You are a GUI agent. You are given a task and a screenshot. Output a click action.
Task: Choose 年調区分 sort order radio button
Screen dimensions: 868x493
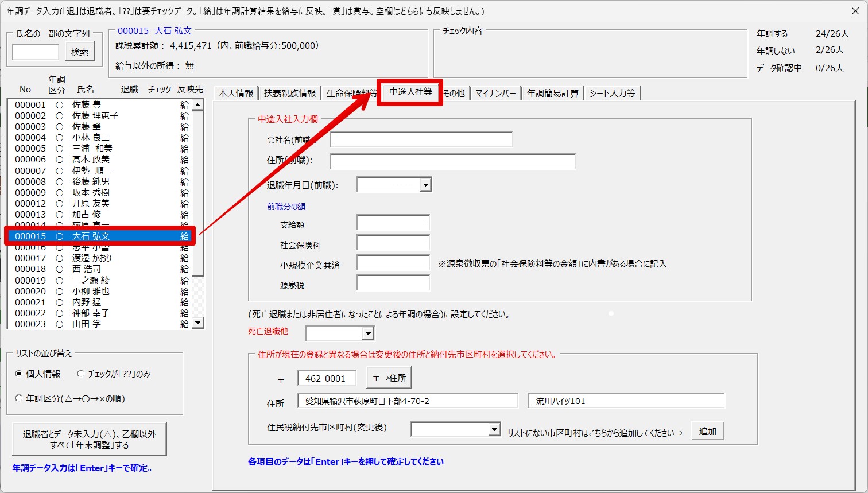click(19, 398)
